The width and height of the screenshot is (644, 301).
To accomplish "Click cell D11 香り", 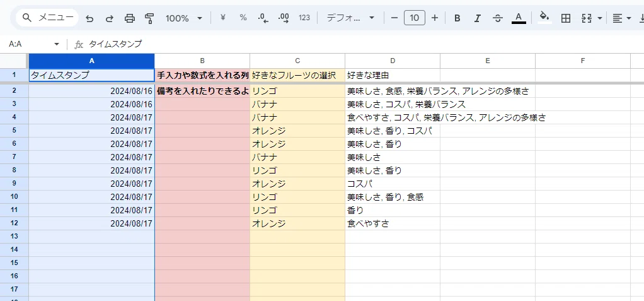I will [x=393, y=210].
